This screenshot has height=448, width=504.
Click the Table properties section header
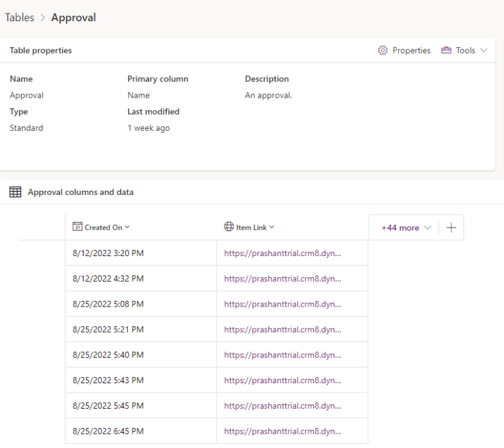41,50
